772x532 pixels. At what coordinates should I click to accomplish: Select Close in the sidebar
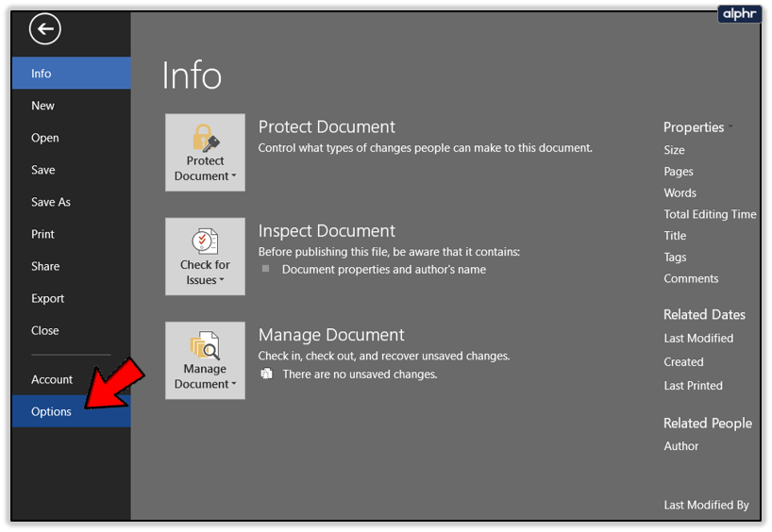pos(72,331)
